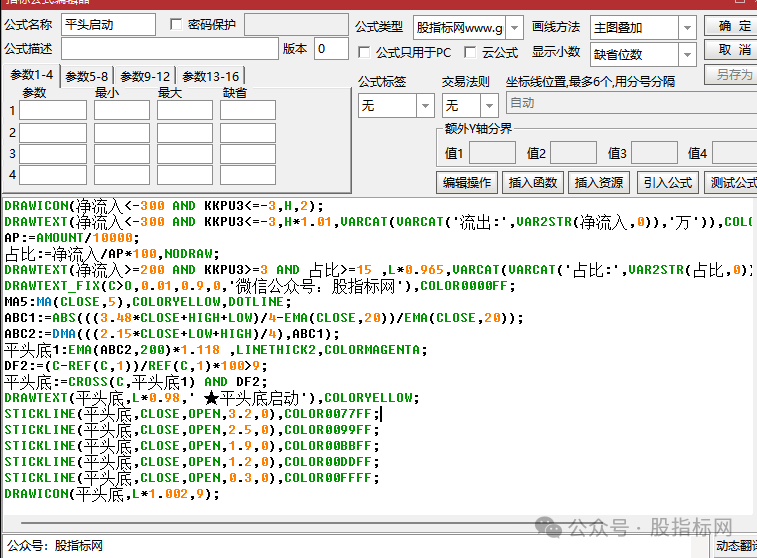
Task: Click the 值3 input field
Action: coord(655,153)
